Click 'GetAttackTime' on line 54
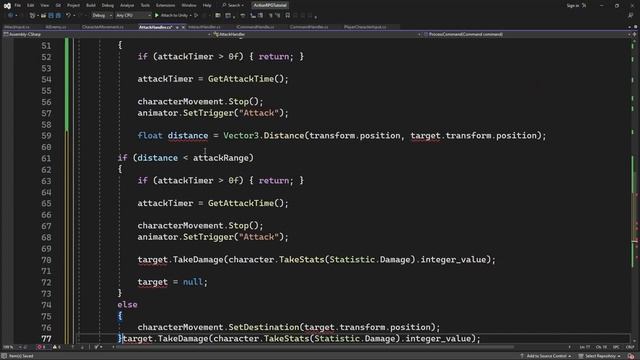This screenshot has width=640, height=360. (x=241, y=79)
